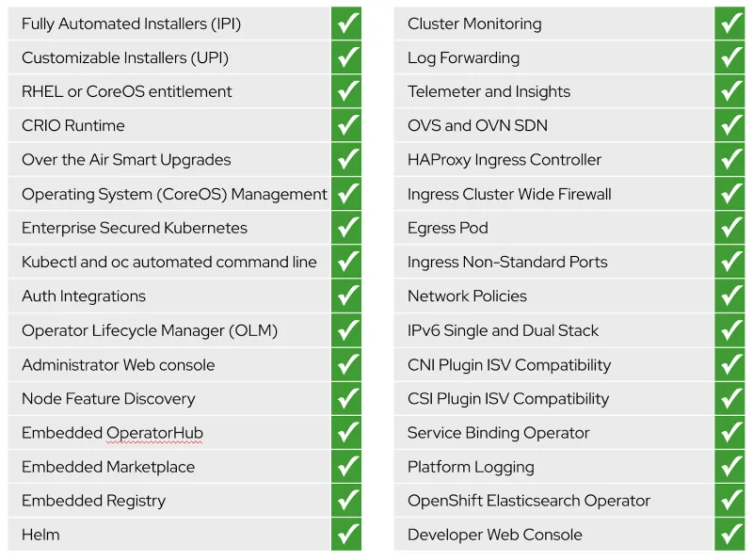This screenshot has height=560, width=753.
Task: Click the Over the Air Smart Upgrades text
Action: [x=126, y=160]
